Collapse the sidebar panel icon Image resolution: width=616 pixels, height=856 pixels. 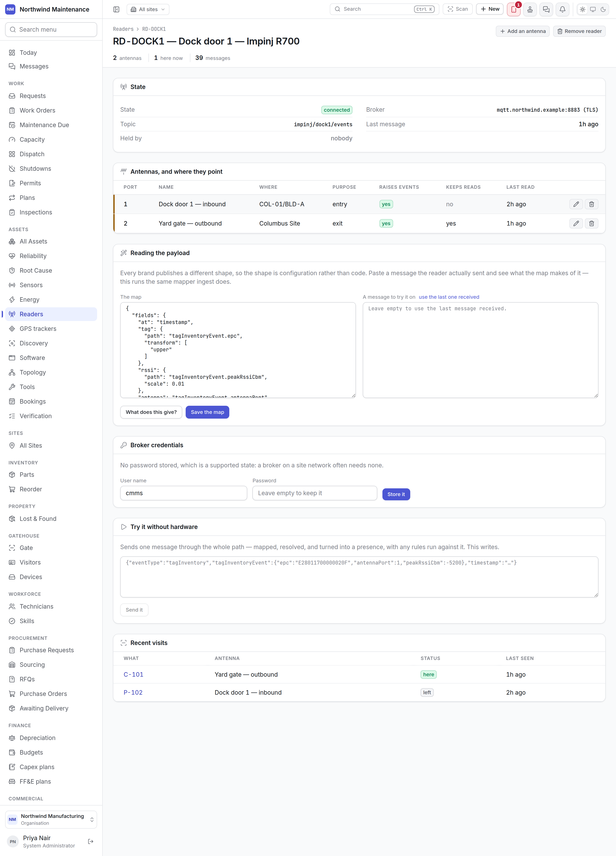(x=116, y=9)
